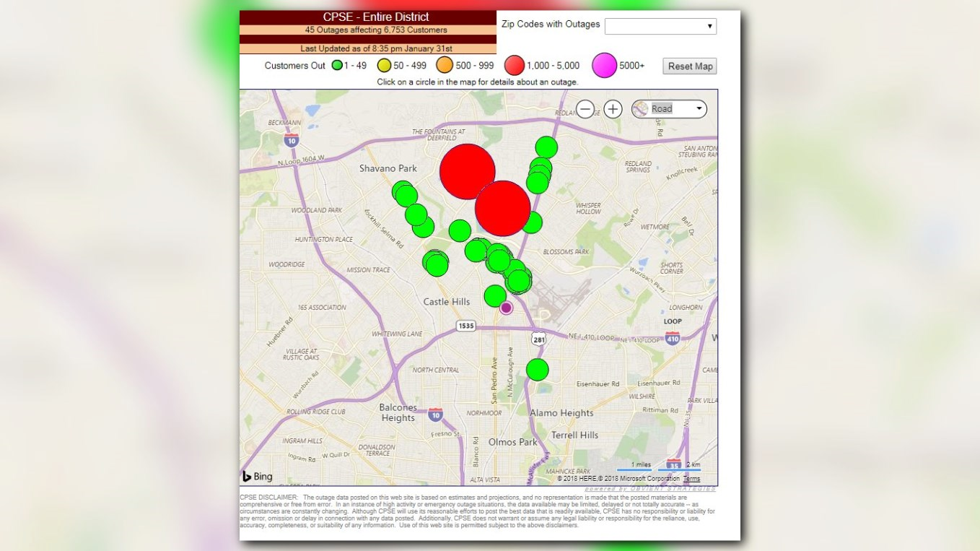Viewport: 980px width, 551px height.
Task: Click the red 1,000 - 5,000 legend swatch
Action: click(514, 65)
